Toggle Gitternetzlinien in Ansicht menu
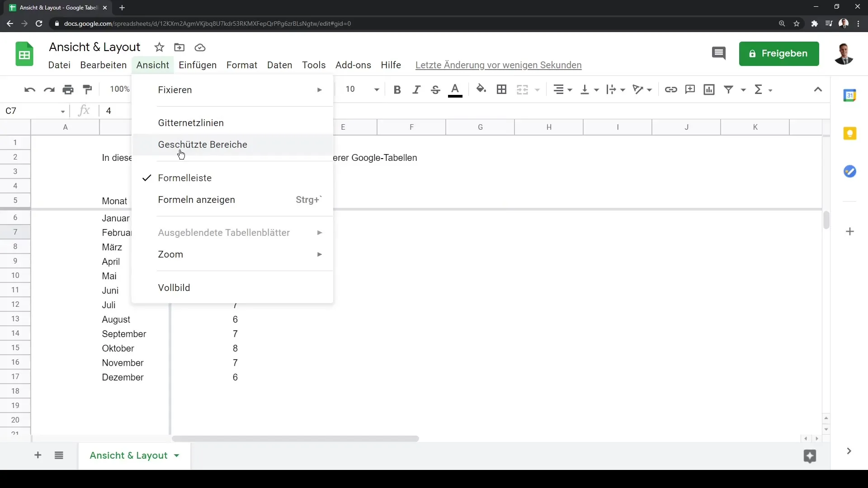The width and height of the screenshot is (868, 488). click(232, 123)
